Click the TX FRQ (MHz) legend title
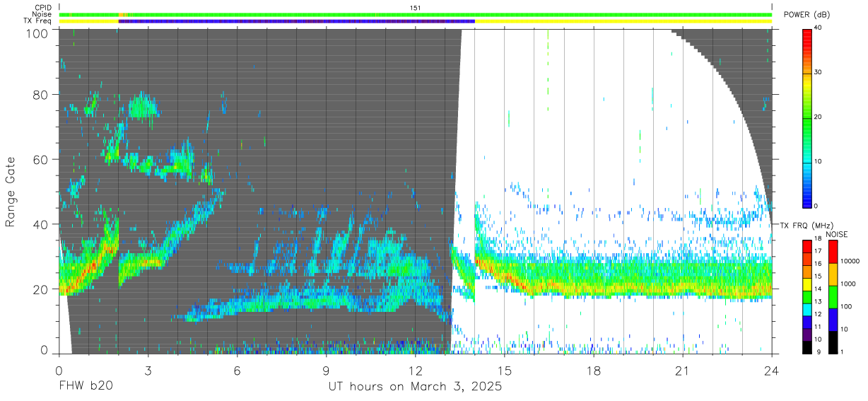 [x=807, y=226]
